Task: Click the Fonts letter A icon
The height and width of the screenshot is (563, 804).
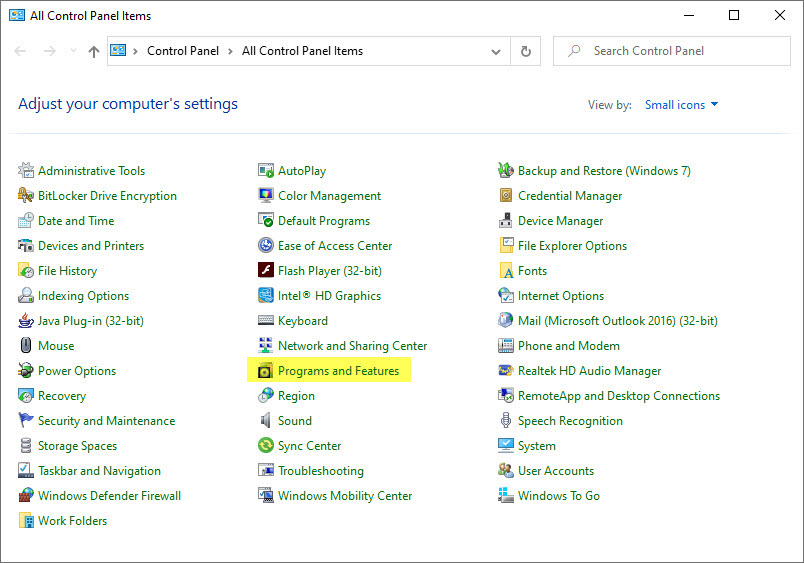Action: [x=506, y=270]
